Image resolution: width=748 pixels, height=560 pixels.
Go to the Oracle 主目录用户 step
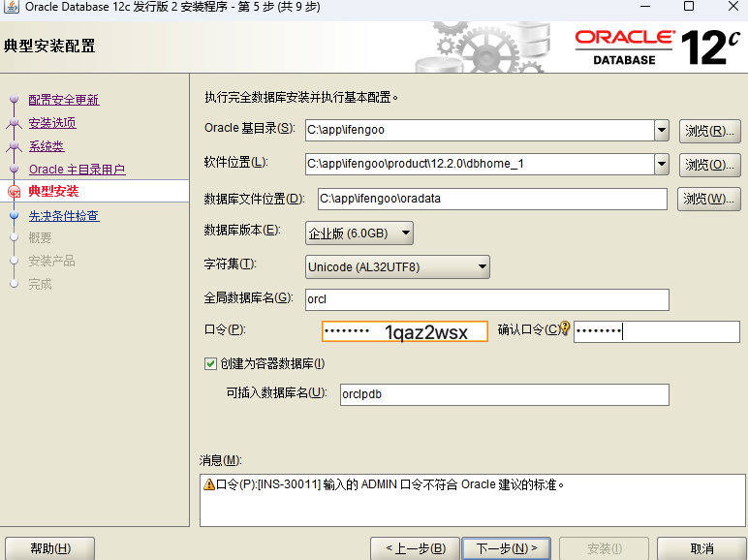coord(78,170)
